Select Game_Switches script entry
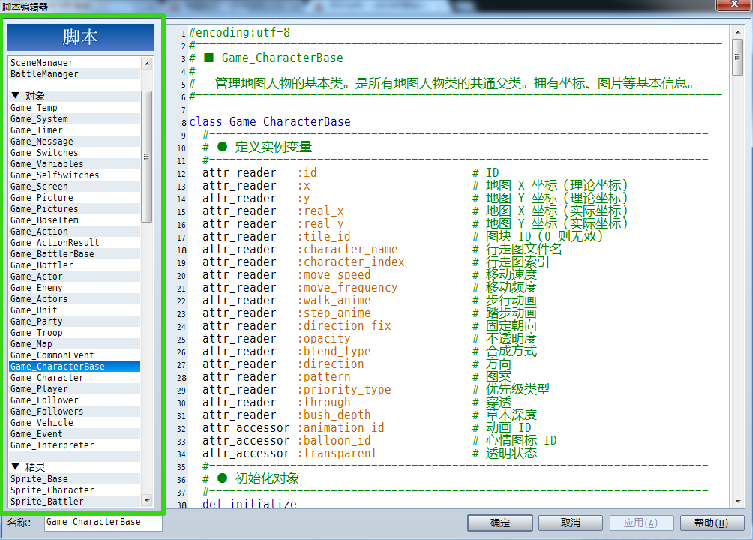The image size is (753, 540). 74,153
